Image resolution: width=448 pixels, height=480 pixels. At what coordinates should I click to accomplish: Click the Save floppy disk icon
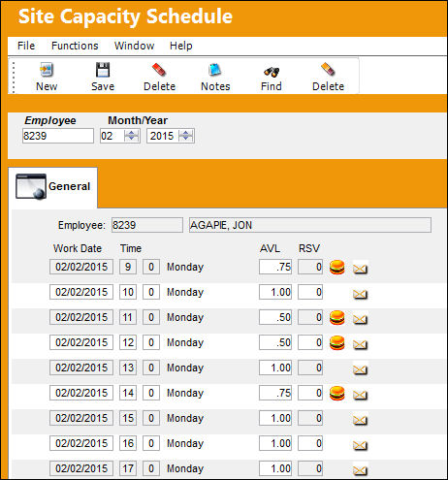[103, 70]
